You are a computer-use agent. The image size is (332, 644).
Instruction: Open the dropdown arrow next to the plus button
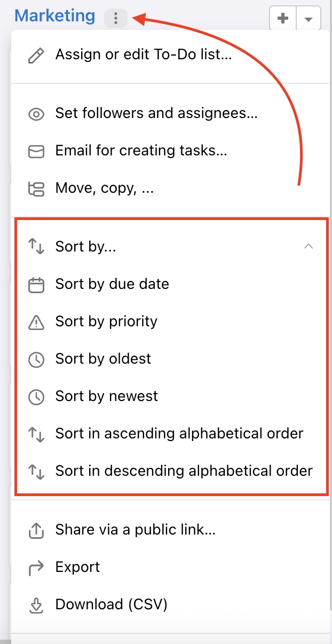click(309, 18)
